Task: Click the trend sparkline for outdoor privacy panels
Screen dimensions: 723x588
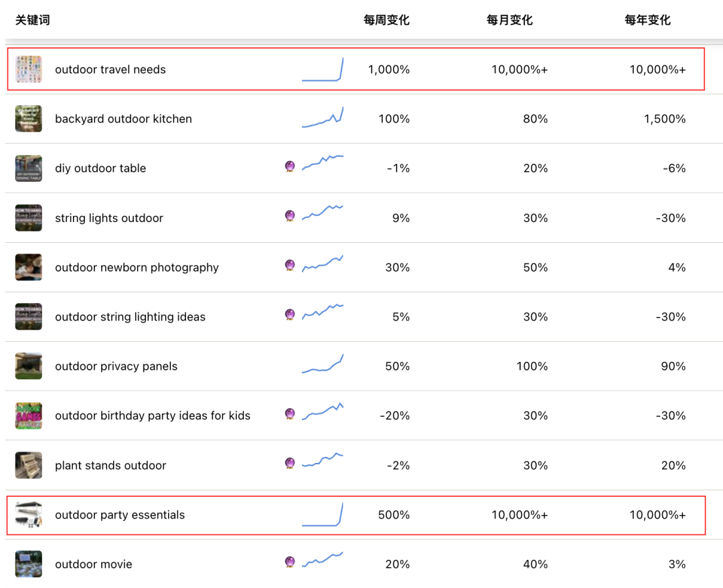Action: coord(323,365)
